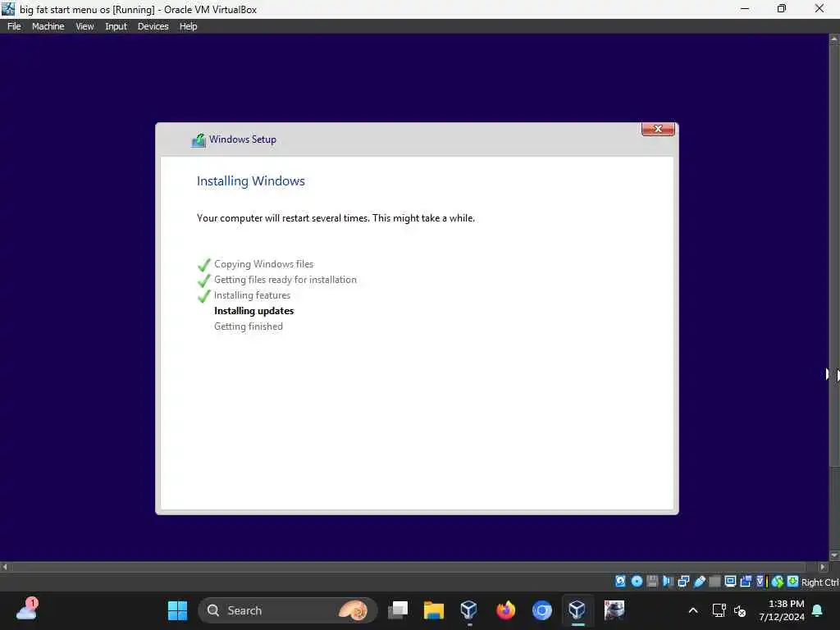This screenshot has height=630, width=840.
Task: Click the 'Installing updates' step text
Action: (x=254, y=311)
